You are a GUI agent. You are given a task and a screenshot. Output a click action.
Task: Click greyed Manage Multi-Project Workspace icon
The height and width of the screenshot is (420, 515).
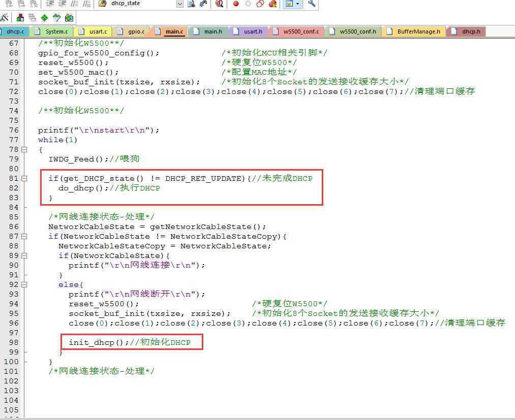[x=32, y=17]
